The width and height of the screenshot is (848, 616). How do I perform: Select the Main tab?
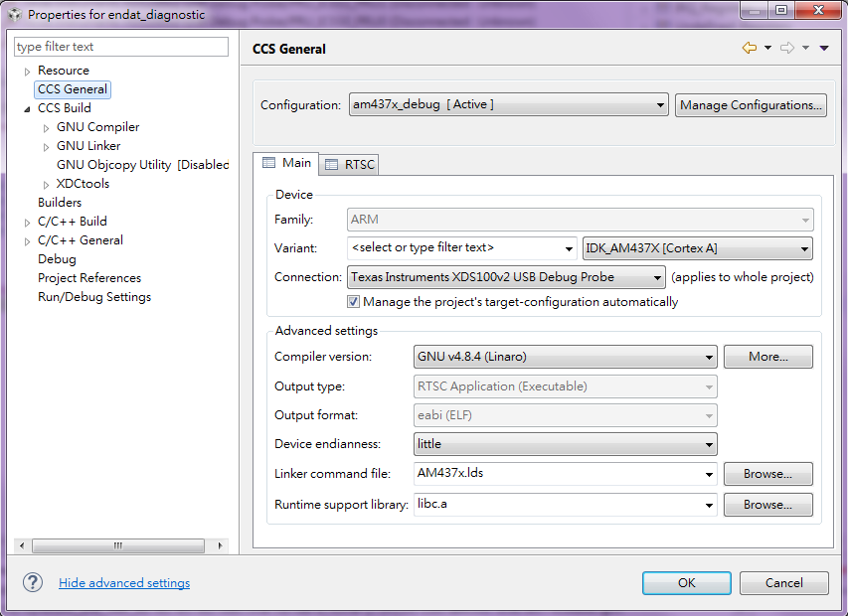click(286, 163)
